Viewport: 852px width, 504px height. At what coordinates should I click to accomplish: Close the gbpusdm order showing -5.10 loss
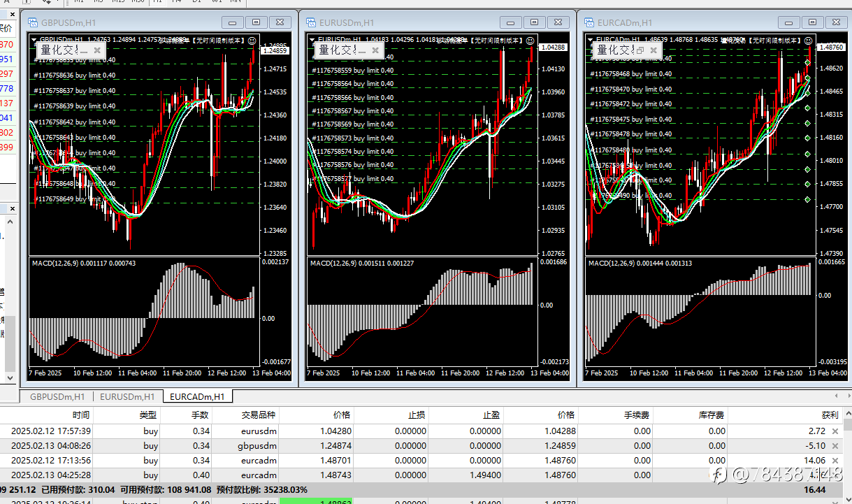pos(835,446)
